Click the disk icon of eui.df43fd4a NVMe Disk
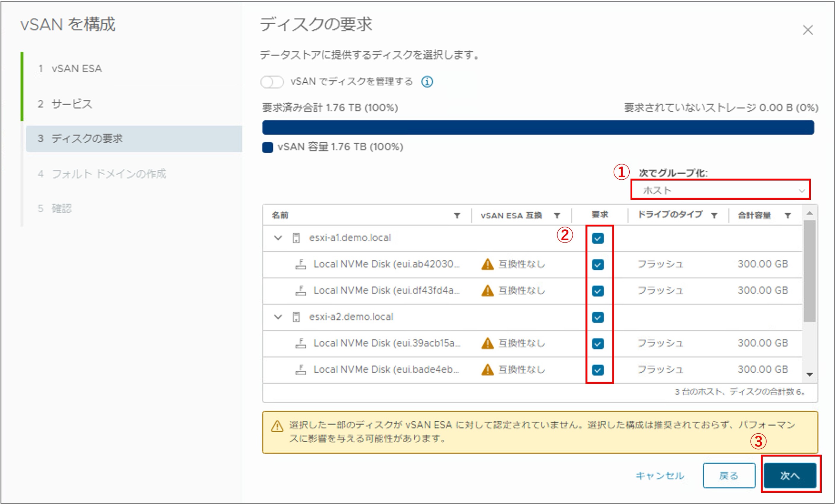Screen dimensions: 835x504 (x=301, y=291)
